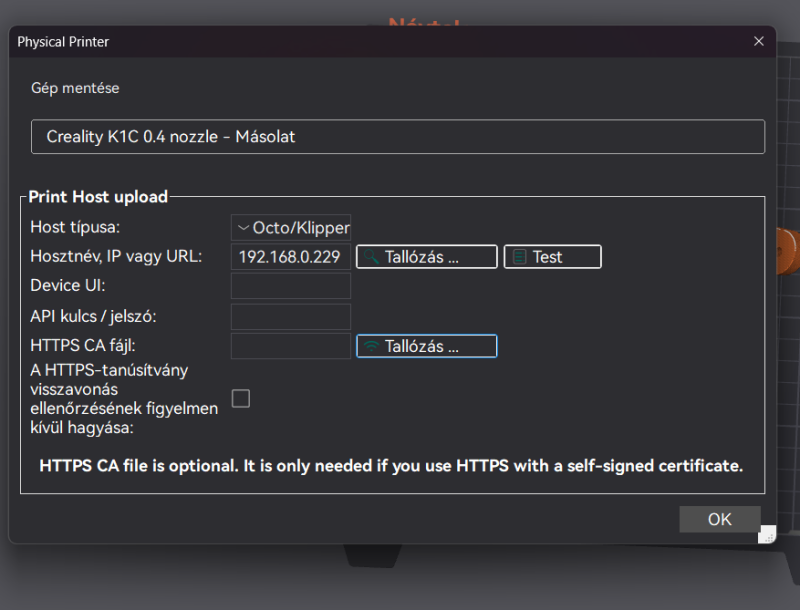Close the Physical Printer dialog
The height and width of the screenshot is (610, 800).
(x=759, y=41)
